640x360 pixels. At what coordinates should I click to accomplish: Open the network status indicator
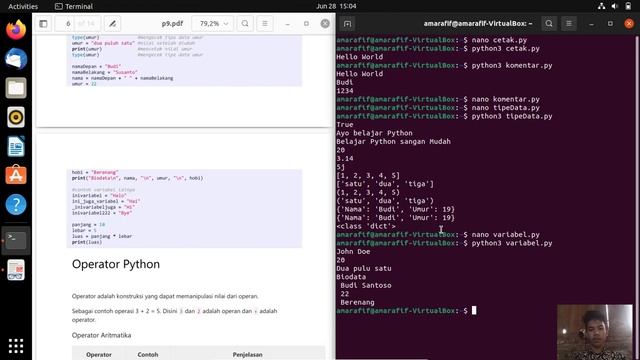tap(601, 6)
